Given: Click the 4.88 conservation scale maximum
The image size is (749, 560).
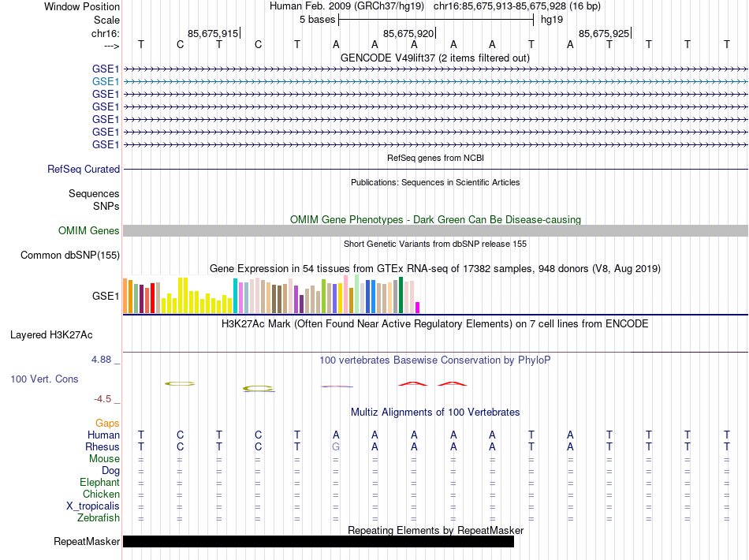Looking at the screenshot, I should pos(101,360).
